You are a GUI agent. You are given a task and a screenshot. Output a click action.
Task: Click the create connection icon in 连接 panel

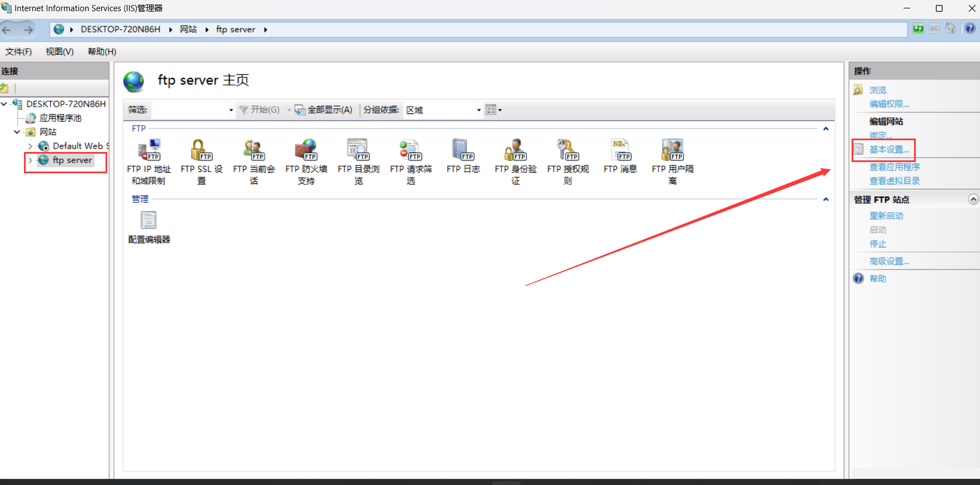click(4, 88)
